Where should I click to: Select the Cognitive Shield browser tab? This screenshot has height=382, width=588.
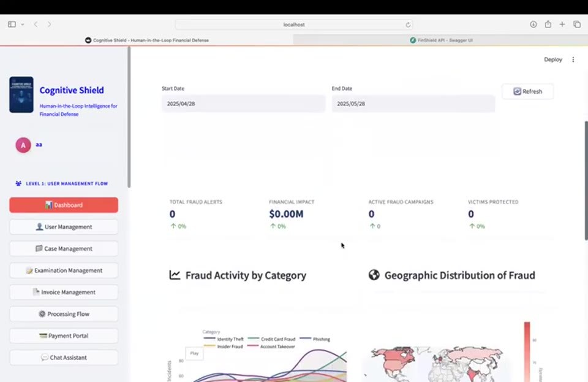[x=146, y=40]
